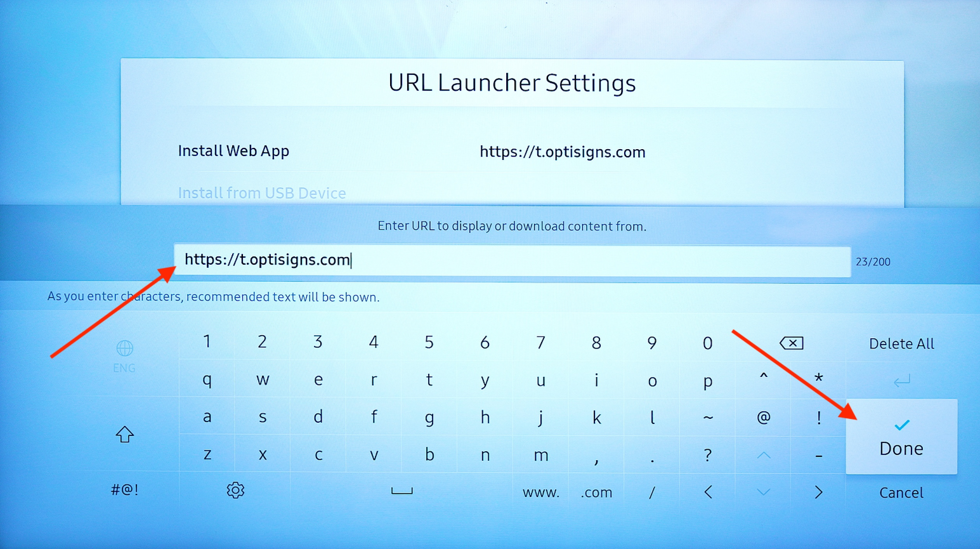Click the Cancel button
This screenshot has height=549, width=980.
901,493
